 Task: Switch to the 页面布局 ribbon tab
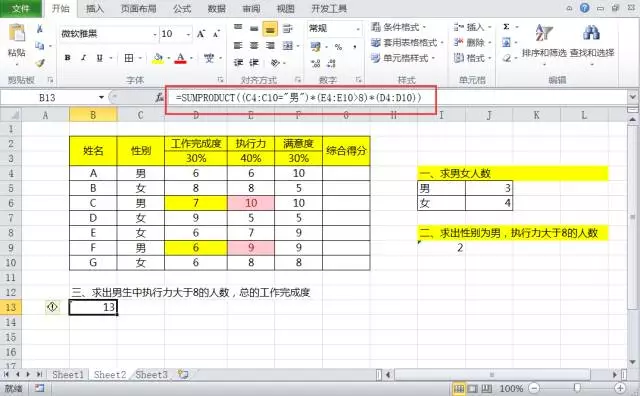click(138, 9)
